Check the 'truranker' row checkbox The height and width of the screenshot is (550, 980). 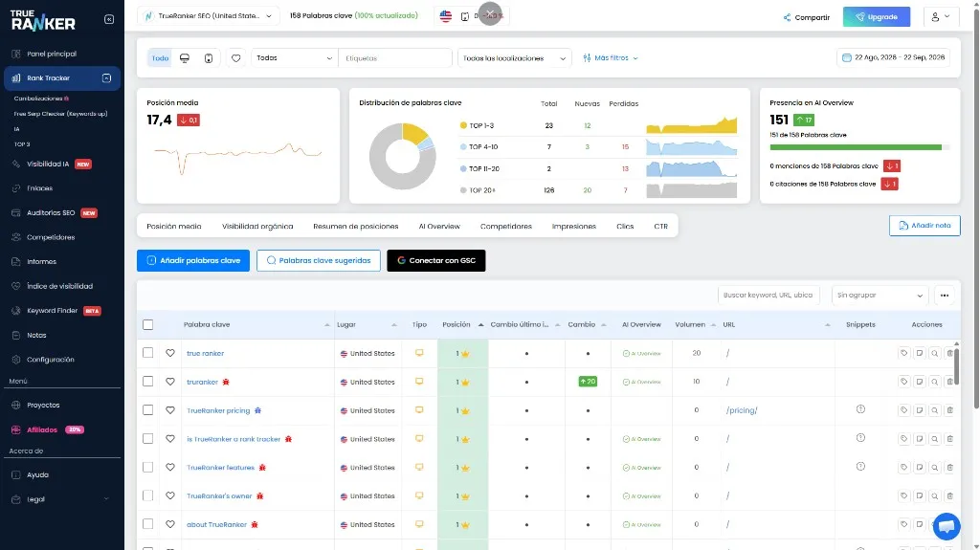[148, 382]
